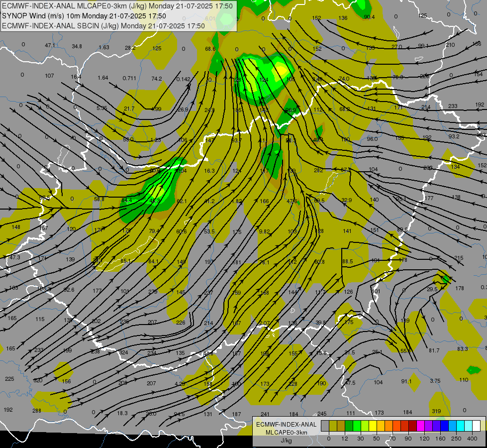Select the dark green legend swatch
The width and height of the screenshot is (487, 448).
[349, 426]
